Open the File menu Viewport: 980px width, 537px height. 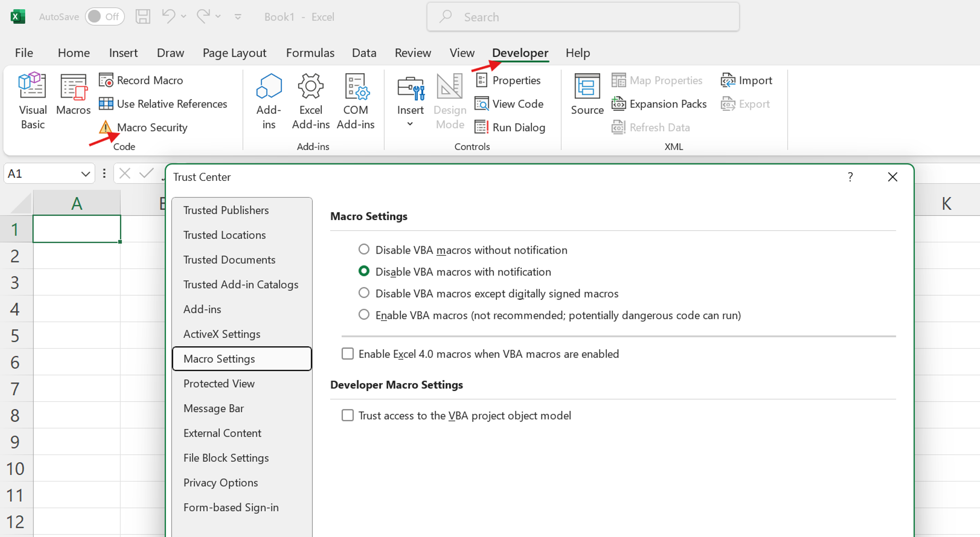[24, 53]
